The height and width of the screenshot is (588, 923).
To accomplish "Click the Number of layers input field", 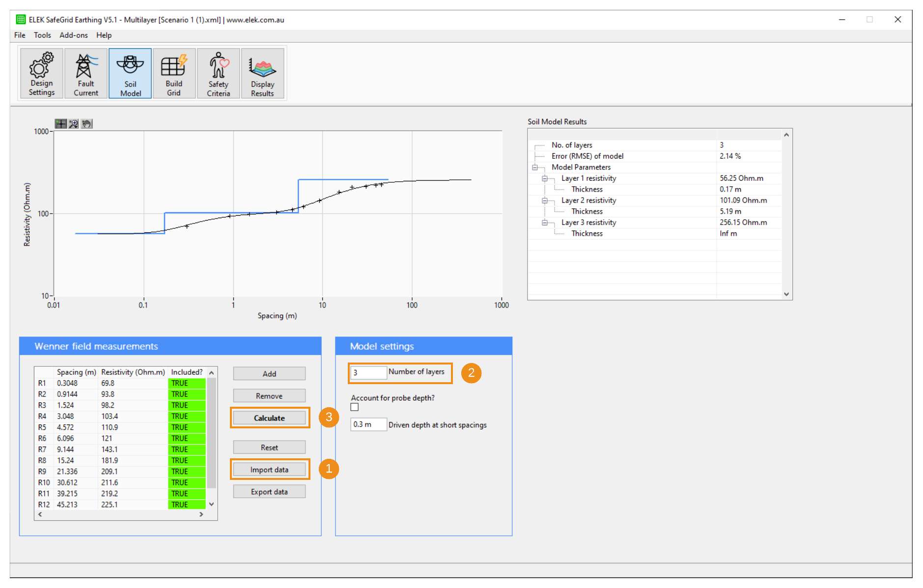I will (367, 372).
